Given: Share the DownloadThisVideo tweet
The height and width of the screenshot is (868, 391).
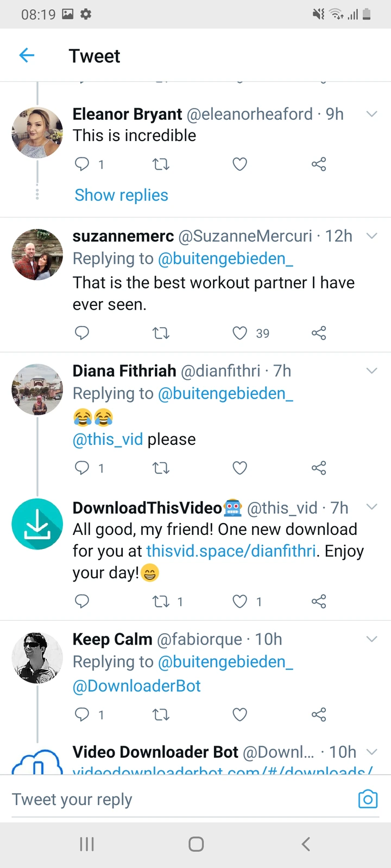Looking at the screenshot, I should coord(319,601).
